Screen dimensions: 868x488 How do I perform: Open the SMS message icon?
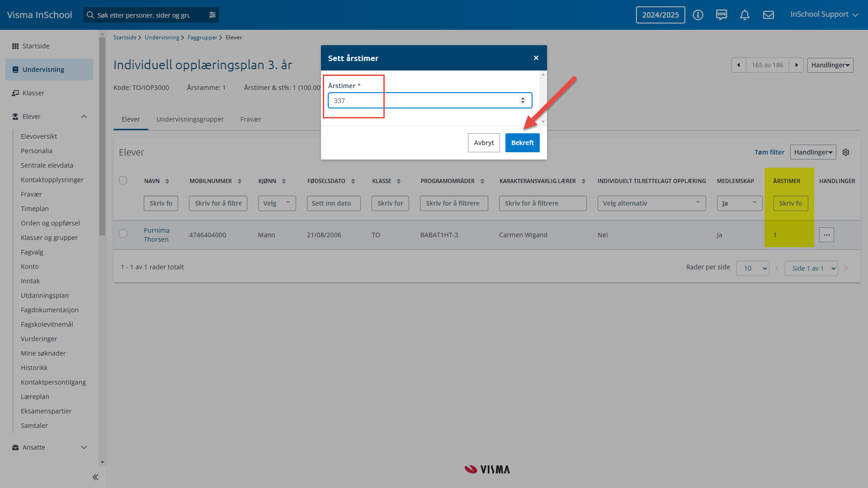(722, 15)
